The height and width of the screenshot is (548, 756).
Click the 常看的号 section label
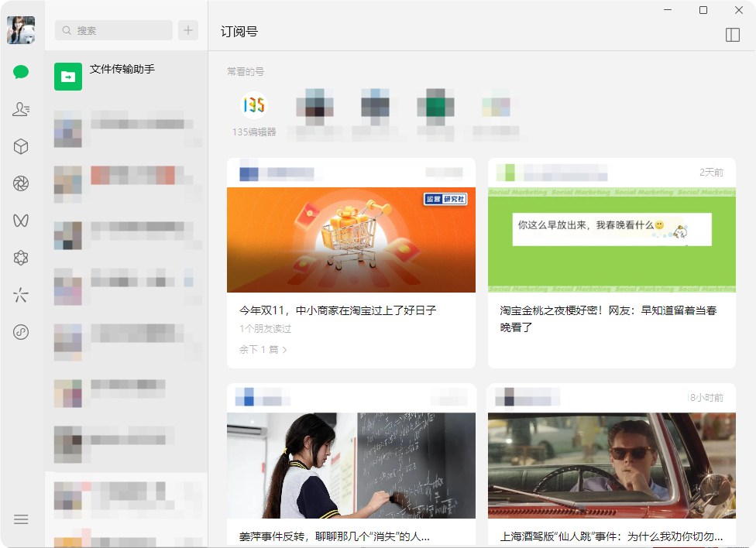(x=246, y=72)
